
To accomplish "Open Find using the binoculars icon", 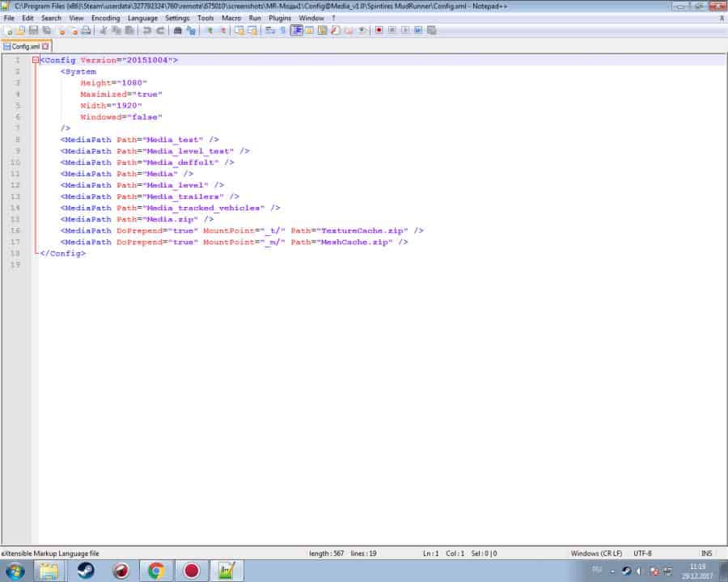I will pyautogui.click(x=178, y=31).
